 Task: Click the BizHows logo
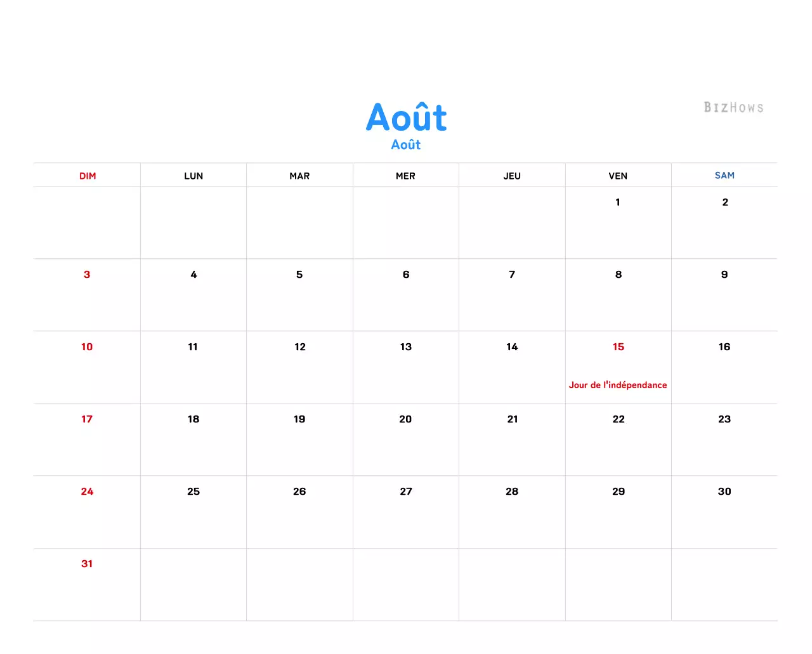pyautogui.click(x=733, y=107)
